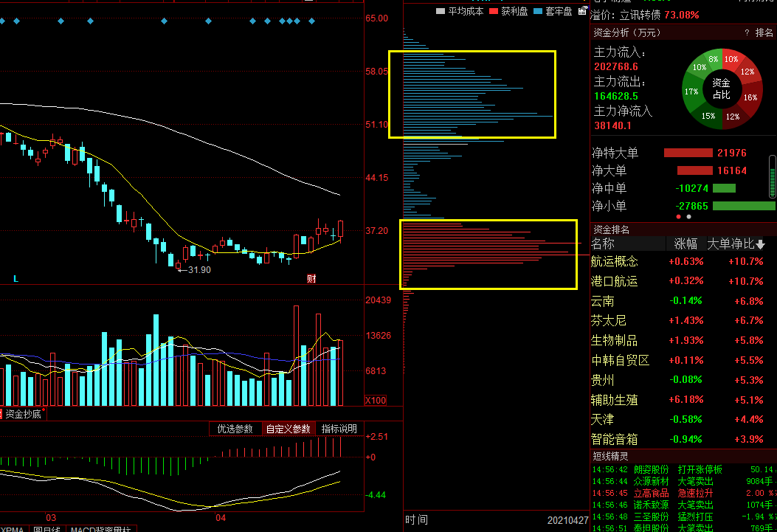Select 云南 in the ranking list
The width and height of the screenshot is (777, 532).
click(x=683, y=300)
